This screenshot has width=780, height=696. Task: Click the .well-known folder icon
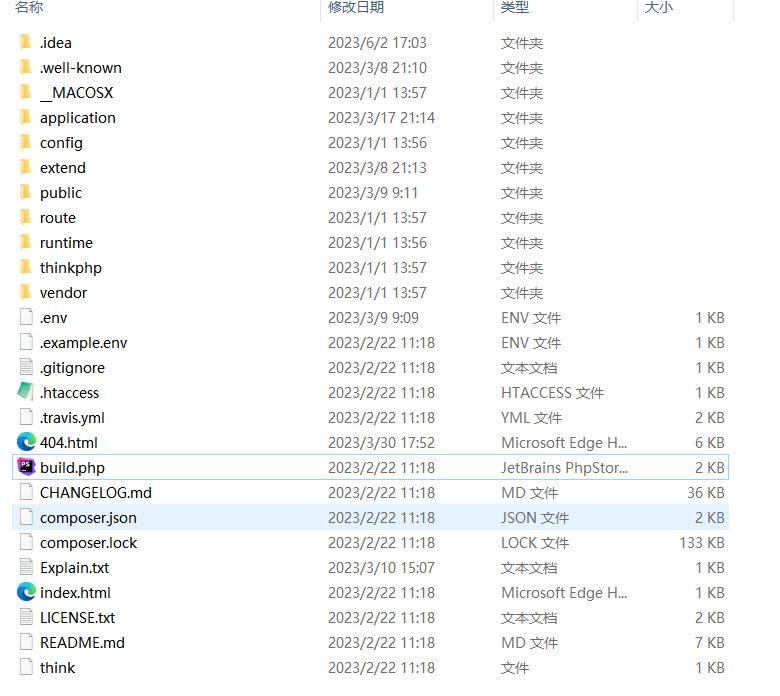[x=26, y=67]
